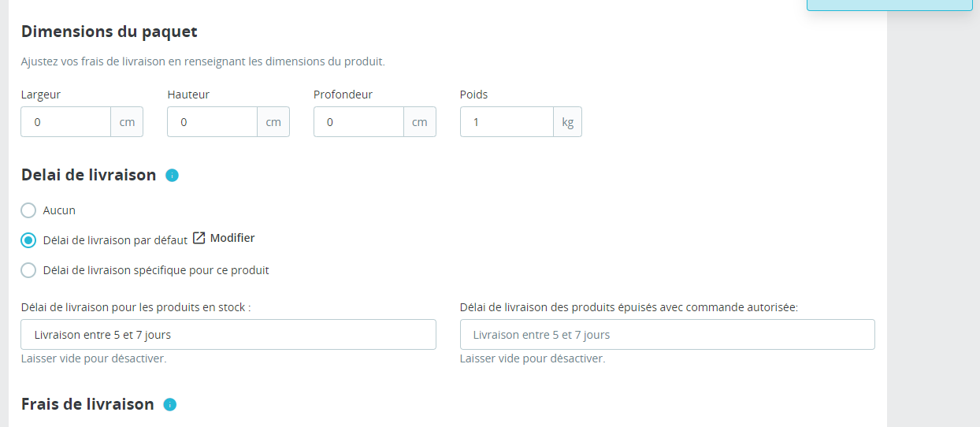Click the cm unit beside Largeur
This screenshot has height=427, width=980.
127,122
